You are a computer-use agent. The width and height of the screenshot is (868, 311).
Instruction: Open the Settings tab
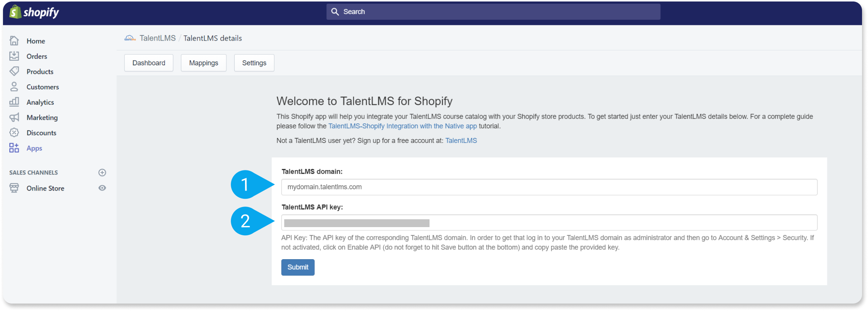[x=254, y=63]
